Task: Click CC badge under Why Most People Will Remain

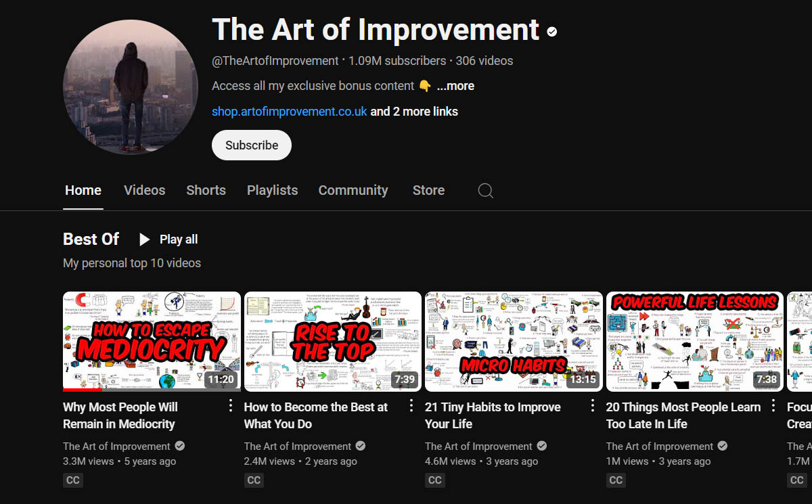Action: point(72,480)
